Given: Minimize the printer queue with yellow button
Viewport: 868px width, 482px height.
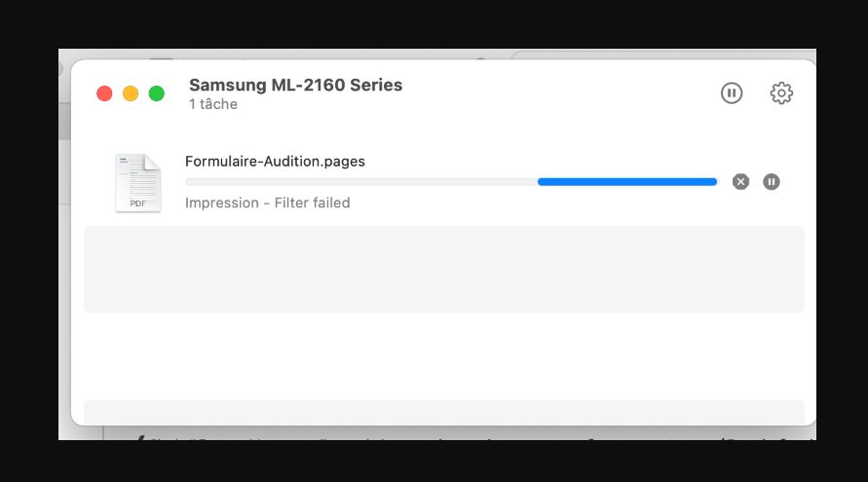Looking at the screenshot, I should click(131, 93).
